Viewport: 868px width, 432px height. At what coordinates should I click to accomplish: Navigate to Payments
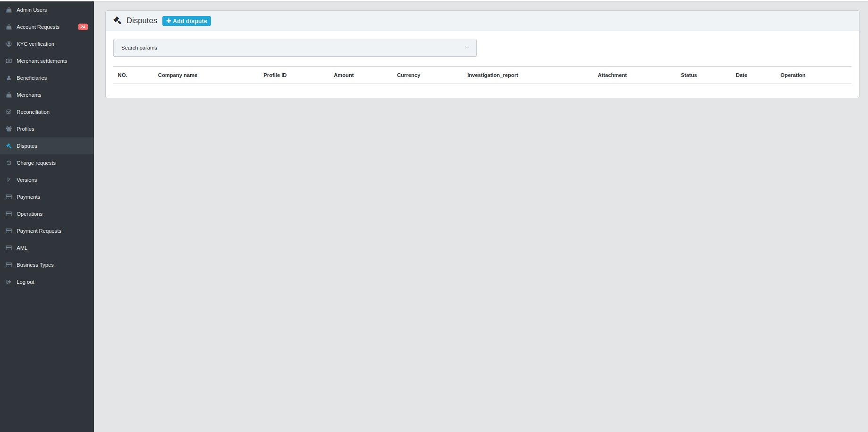point(47,197)
